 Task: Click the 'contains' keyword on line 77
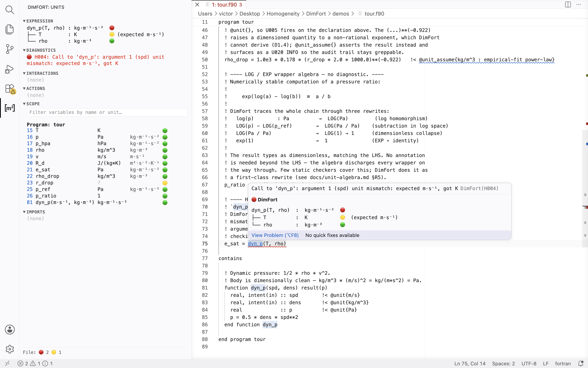[x=230, y=258]
